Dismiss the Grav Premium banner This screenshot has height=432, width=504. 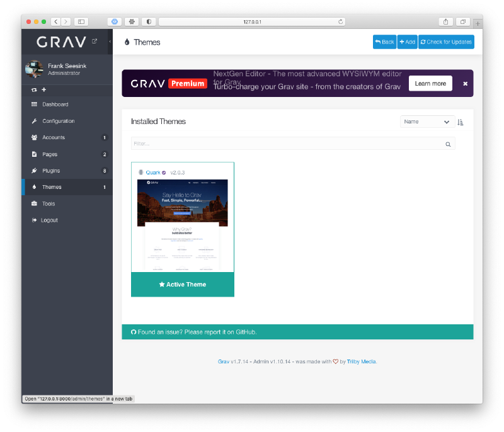tap(464, 83)
